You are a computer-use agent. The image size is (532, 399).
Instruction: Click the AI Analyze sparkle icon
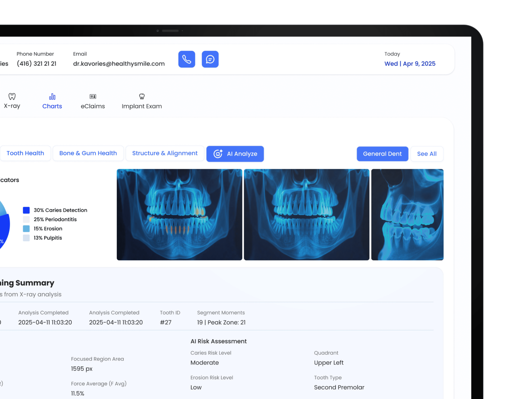pos(218,154)
